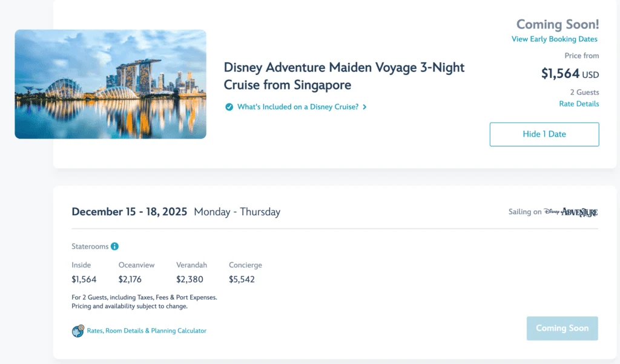Click the chevron arrow after What's Included
Image resolution: width=620 pixels, height=364 pixels.
coord(364,107)
